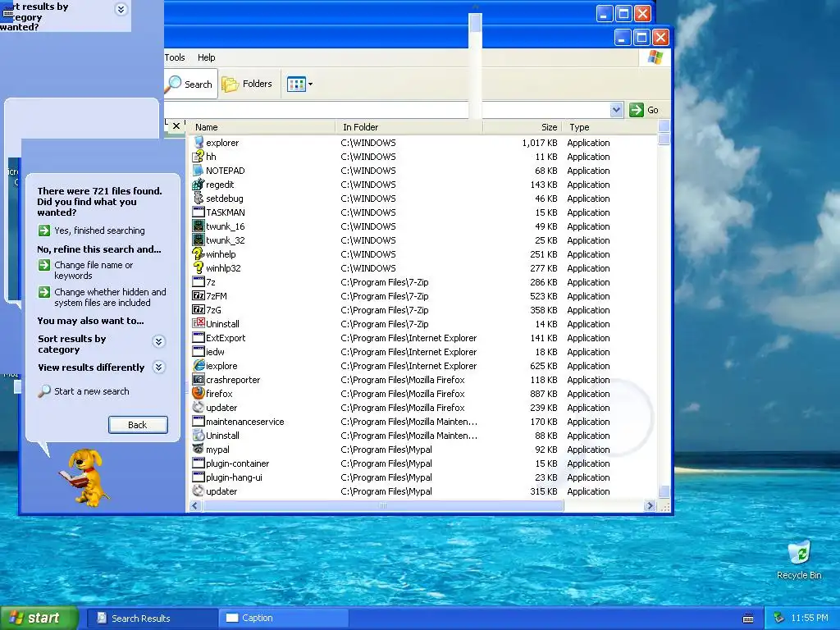Open the explorer application icon

pos(199,143)
